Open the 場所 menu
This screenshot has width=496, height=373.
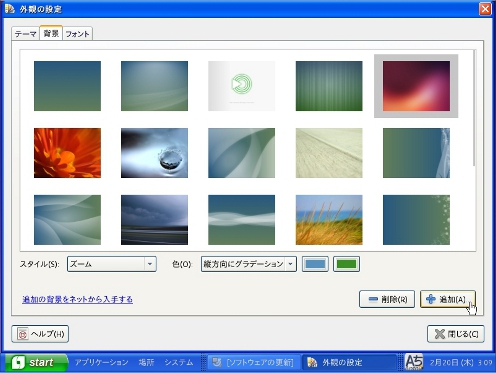point(146,362)
